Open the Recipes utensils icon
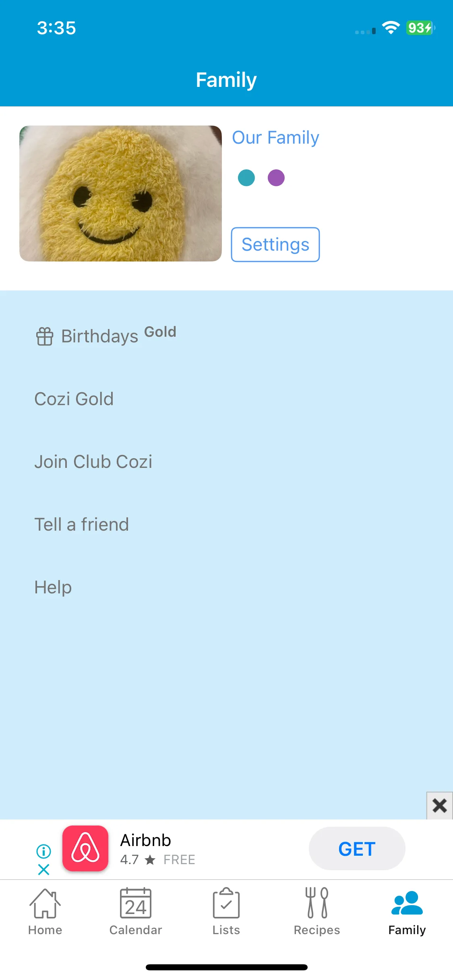Viewport: 453px width, 980px height. [317, 904]
